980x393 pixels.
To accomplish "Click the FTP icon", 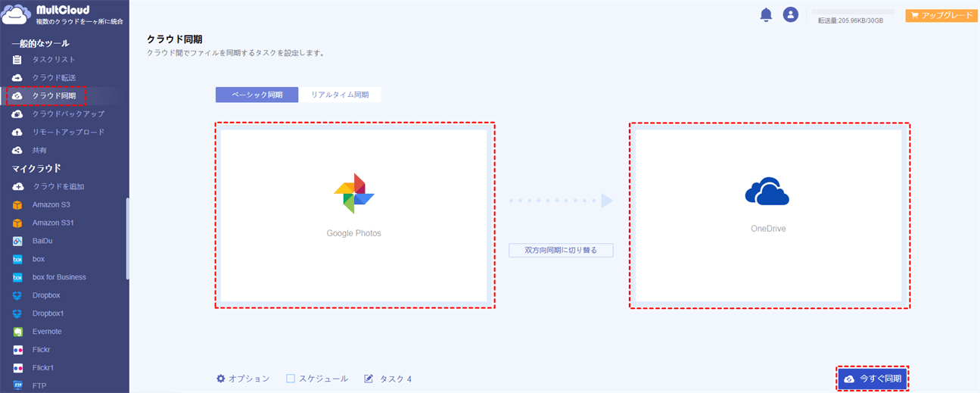I will point(17,386).
